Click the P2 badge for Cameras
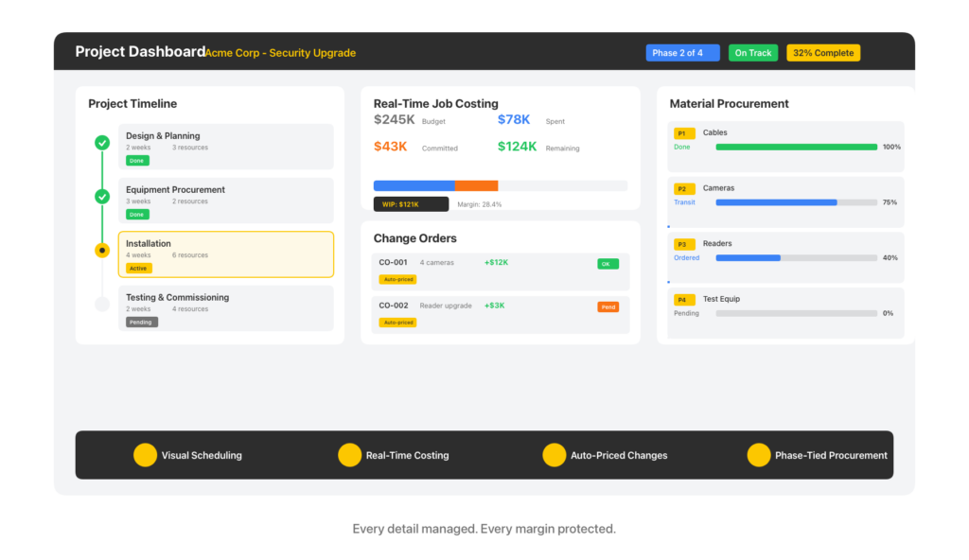 coord(683,189)
